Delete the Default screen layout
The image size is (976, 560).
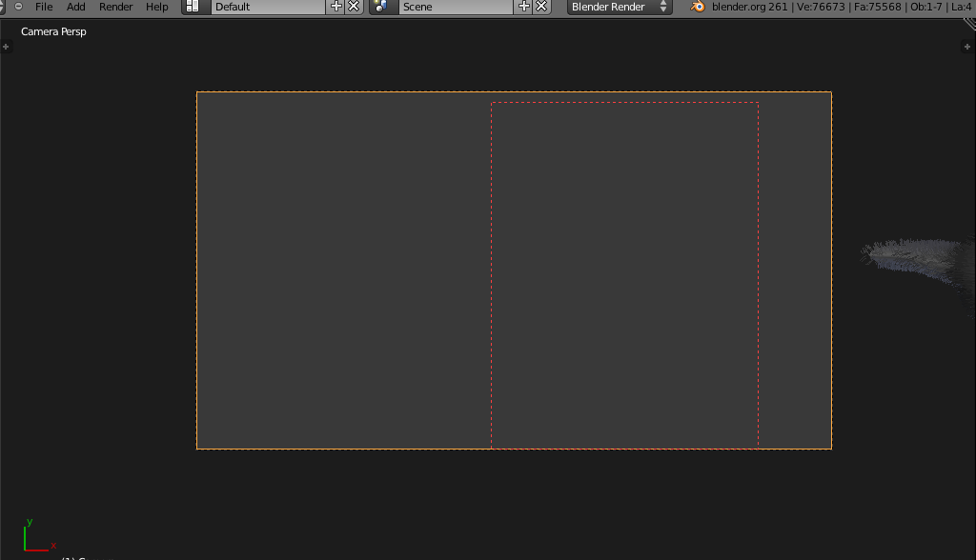pos(354,7)
